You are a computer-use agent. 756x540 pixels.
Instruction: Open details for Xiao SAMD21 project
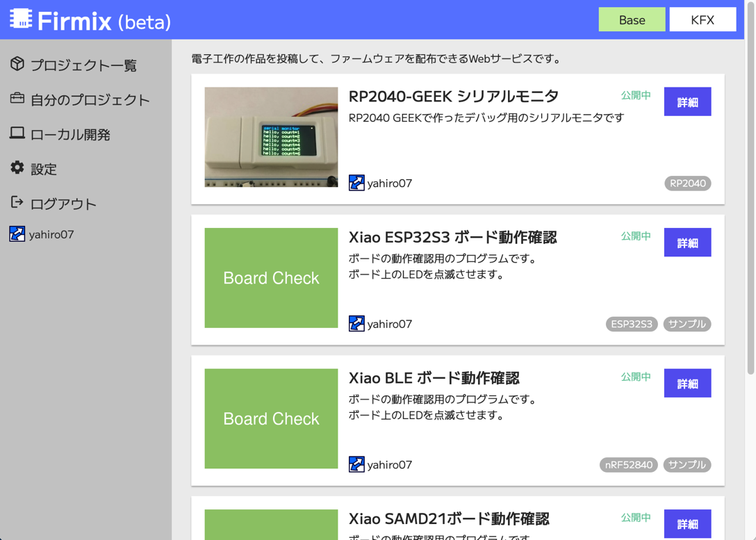tap(687, 524)
